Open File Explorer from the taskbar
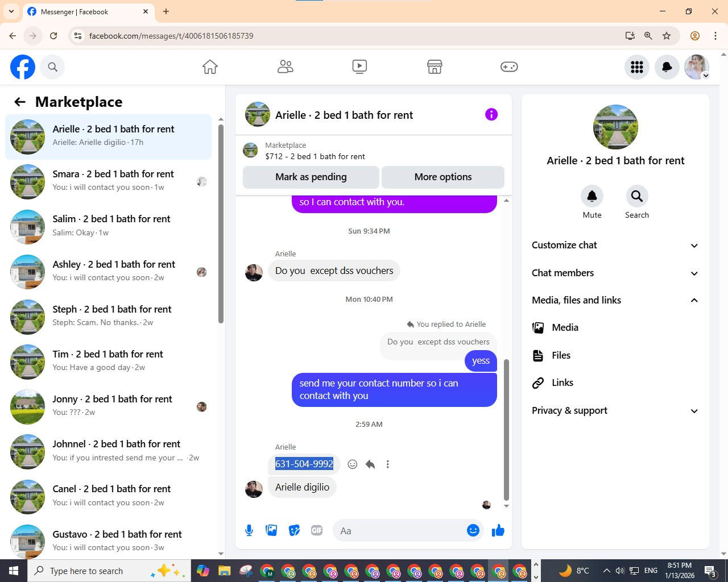Screen dimensions: 728x582 224,571
